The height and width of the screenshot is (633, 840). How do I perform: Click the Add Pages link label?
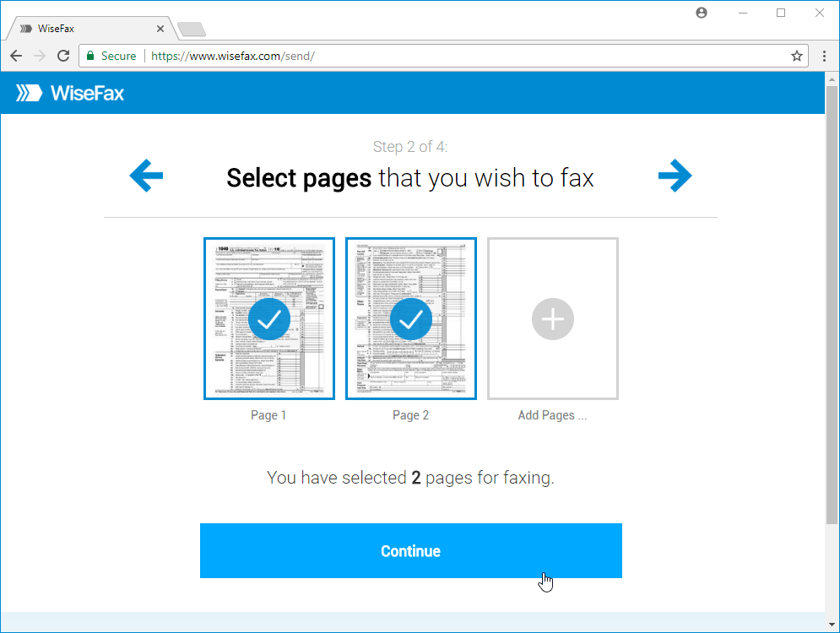click(552, 414)
